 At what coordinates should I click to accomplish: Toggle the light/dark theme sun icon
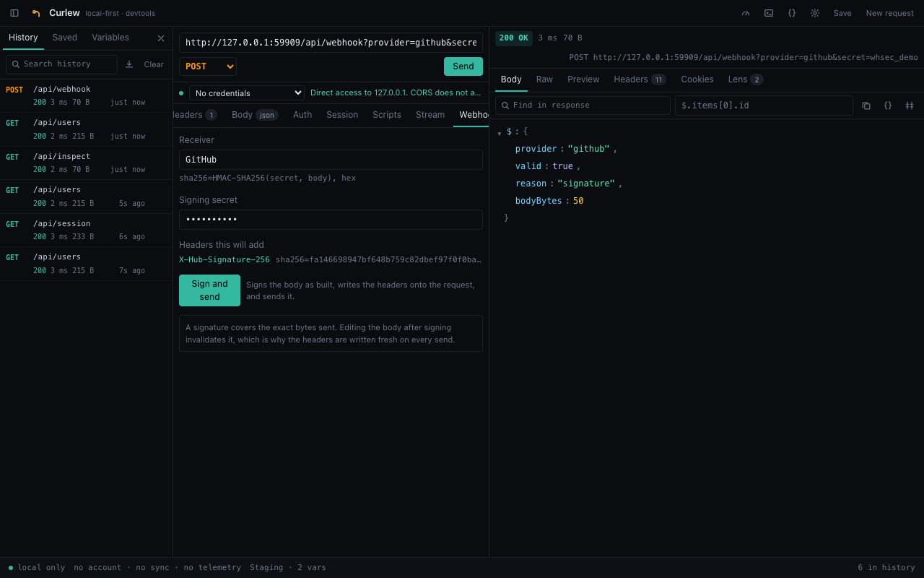point(815,13)
